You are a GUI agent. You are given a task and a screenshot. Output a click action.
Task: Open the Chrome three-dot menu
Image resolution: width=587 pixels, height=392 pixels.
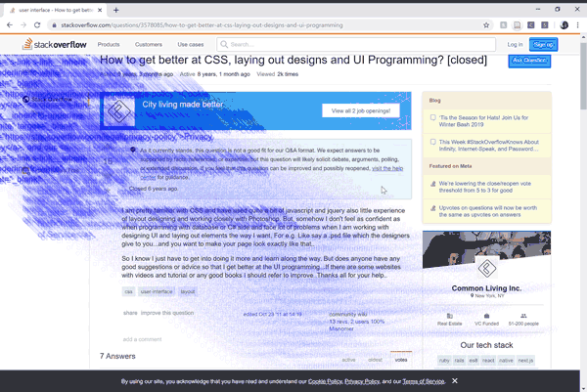pyautogui.click(x=577, y=25)
